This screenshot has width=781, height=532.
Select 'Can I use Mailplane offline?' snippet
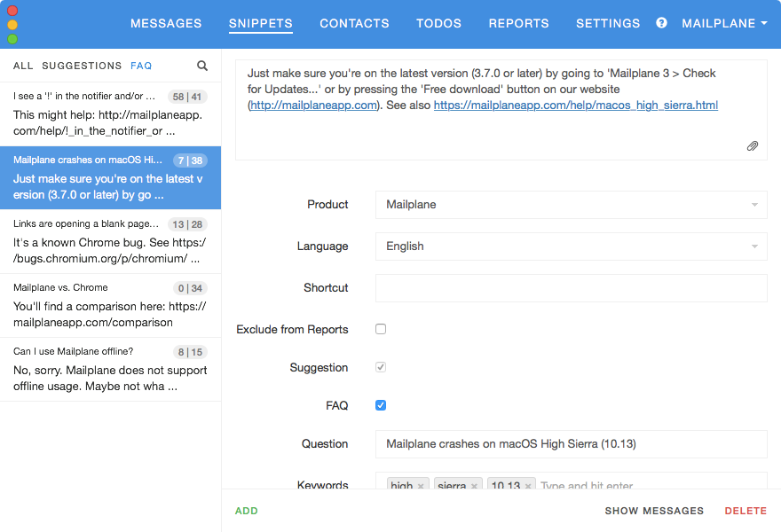110,369
